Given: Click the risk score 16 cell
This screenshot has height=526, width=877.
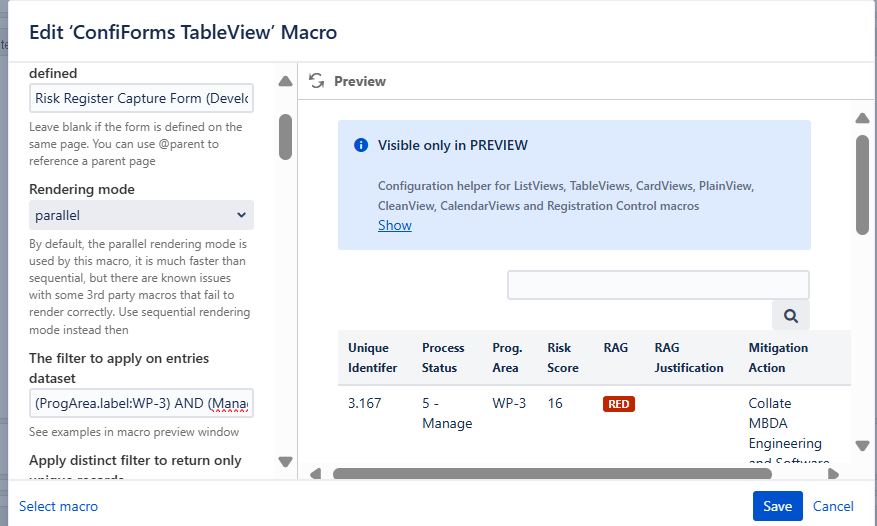Looking at the screenshot, I should click(555, 403).
